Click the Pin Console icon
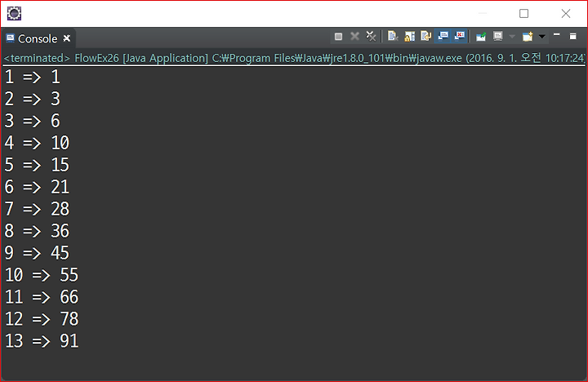The height and width of the screenshot is (382, 588). click(481, 37)
